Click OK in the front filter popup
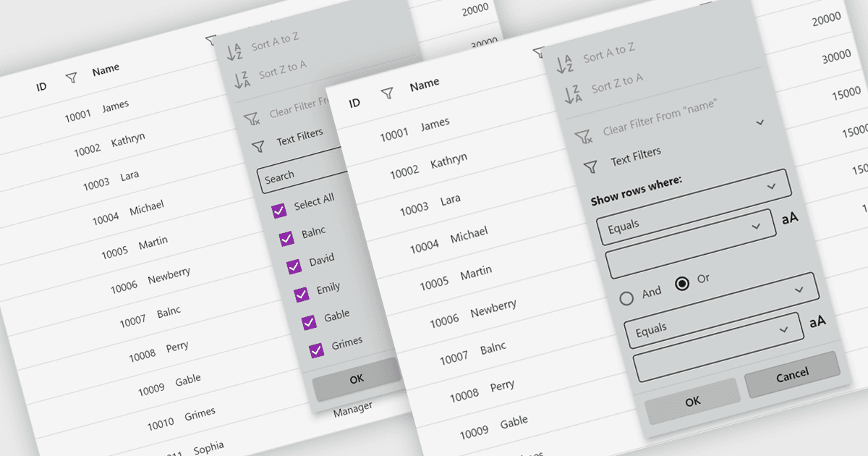The width and height of the screenshot is (868, 456). click(693, 401)
